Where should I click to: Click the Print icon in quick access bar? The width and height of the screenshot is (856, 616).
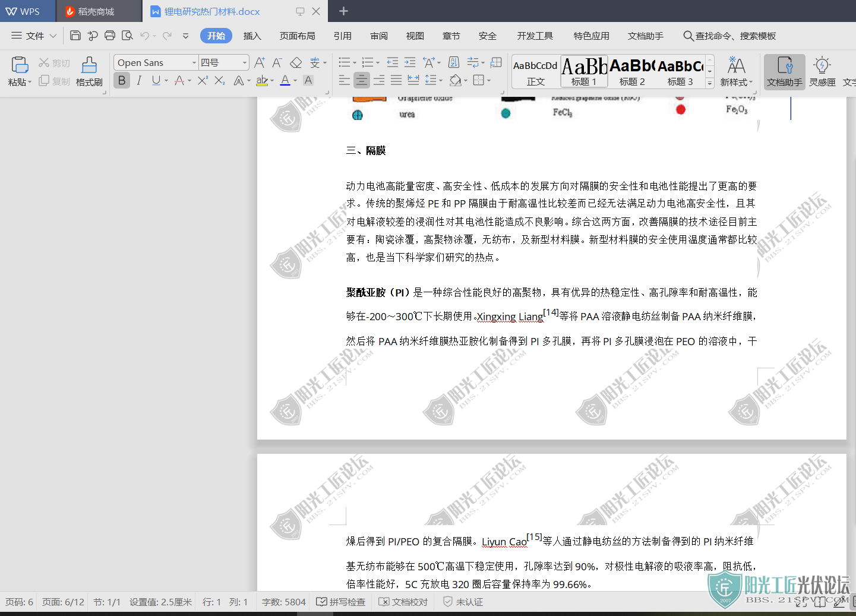coord(110,36)
